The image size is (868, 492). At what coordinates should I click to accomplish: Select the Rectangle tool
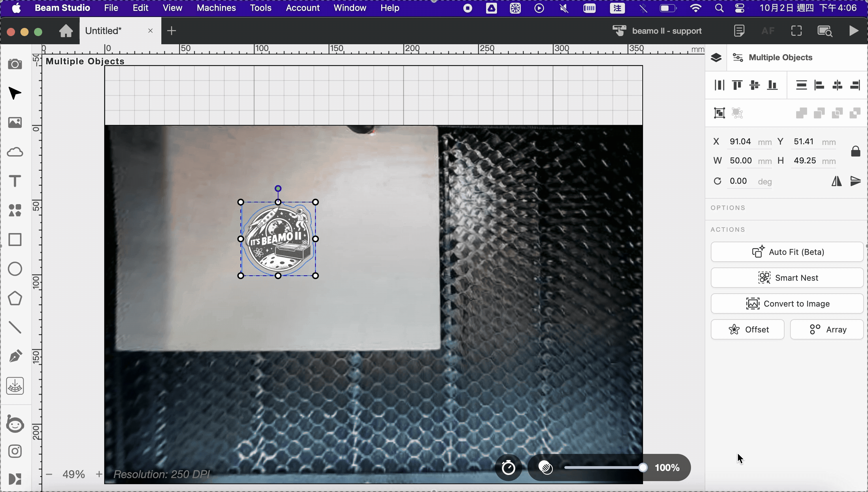point(15,240)
